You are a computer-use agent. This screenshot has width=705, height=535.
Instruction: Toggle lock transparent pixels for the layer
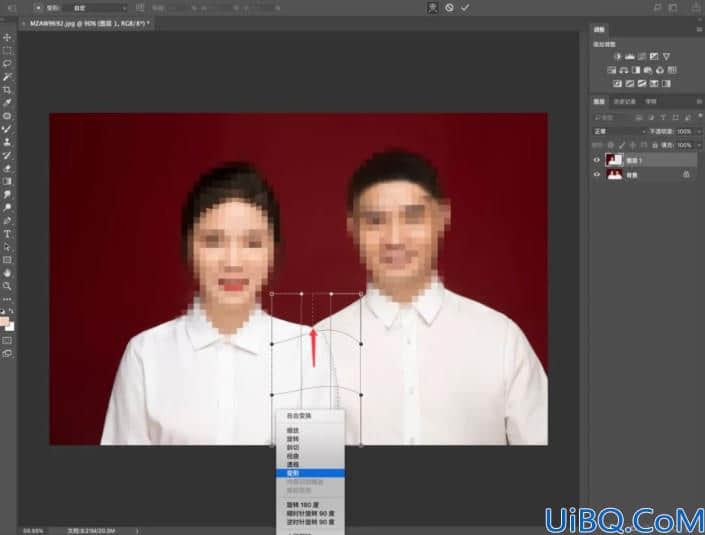[x=611, y=145]
